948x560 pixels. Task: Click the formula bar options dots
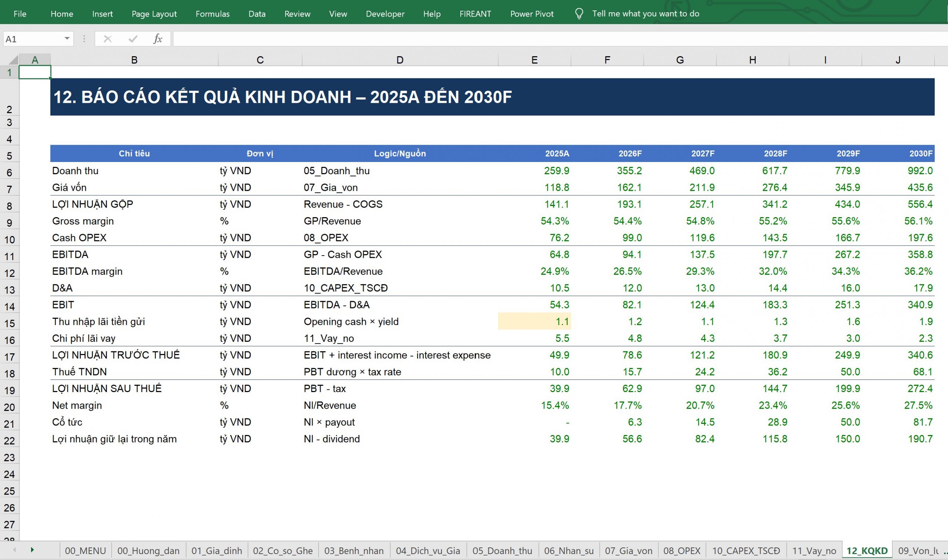click(x=84, y=39)
